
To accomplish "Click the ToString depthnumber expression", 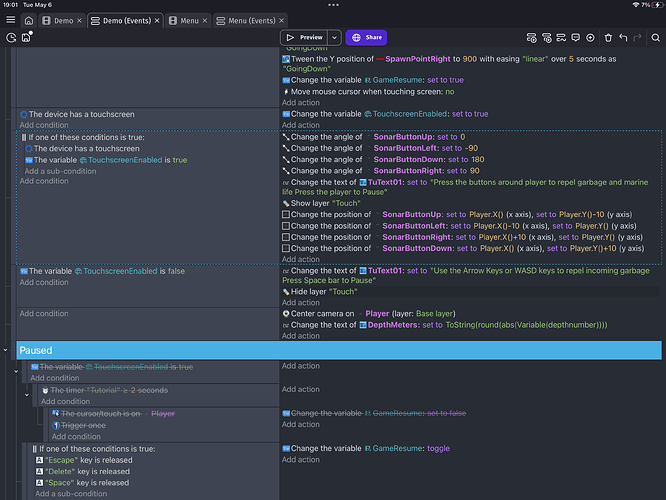I will coord(526,325).
